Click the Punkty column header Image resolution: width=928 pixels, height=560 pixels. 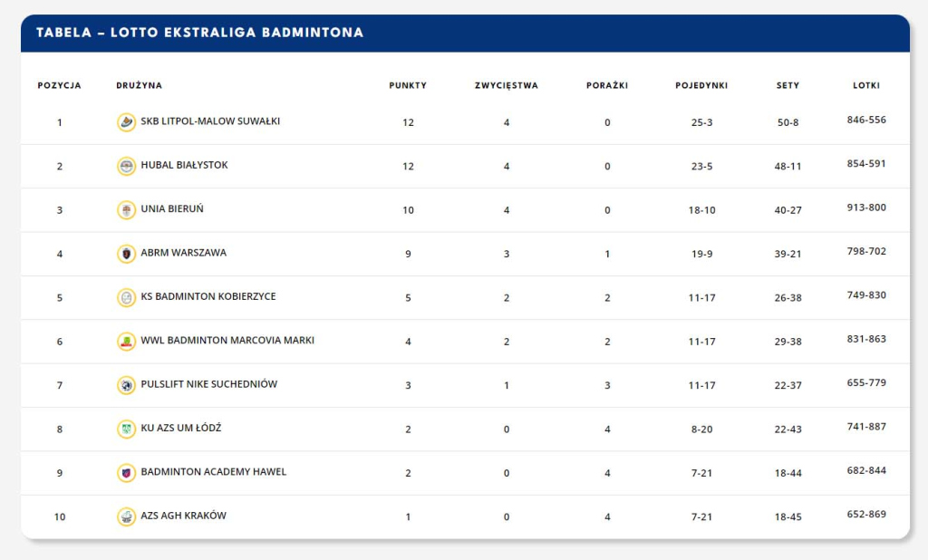tap(408, 86)
